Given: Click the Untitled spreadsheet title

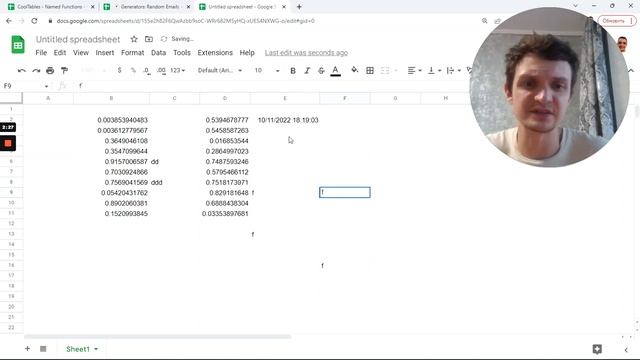Looking at the screenshot, I should [x=78, y=39].
